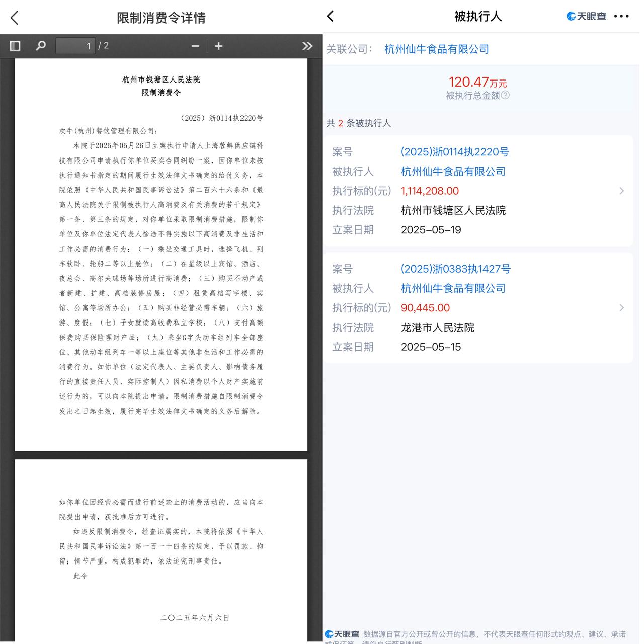Open 关联公司 link 杭州仙牛食品有限公司
The image size is (644, 644).
pyautogui.click(x=437, y=49)
